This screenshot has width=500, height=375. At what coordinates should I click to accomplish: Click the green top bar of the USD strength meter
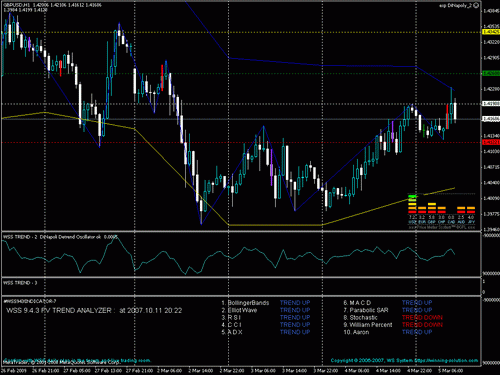point(412,196)
